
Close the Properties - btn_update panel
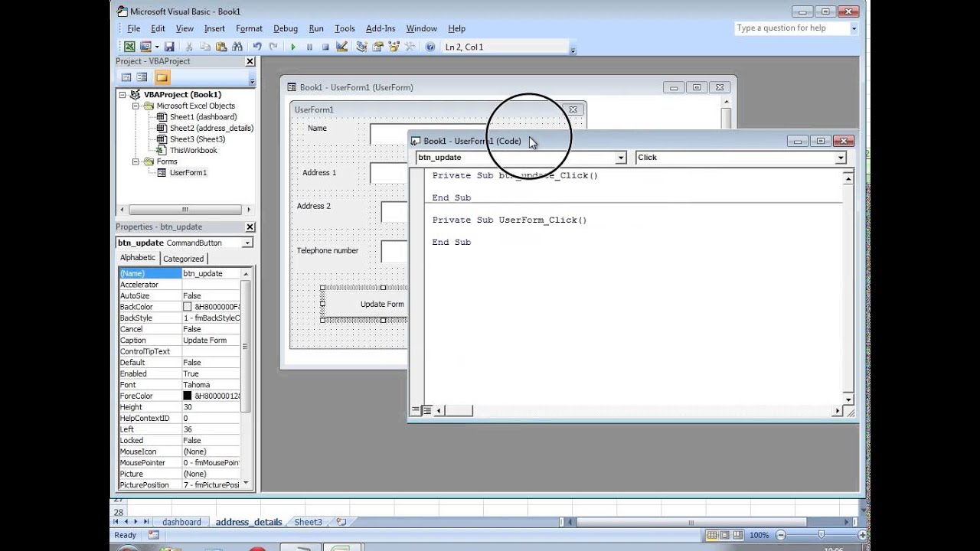click(250, 227)
